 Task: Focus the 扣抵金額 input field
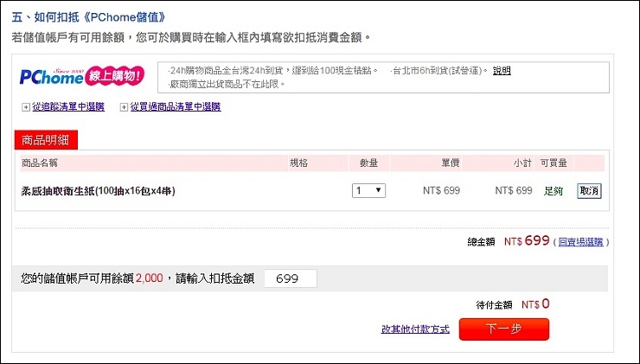(x=291, y=278)
